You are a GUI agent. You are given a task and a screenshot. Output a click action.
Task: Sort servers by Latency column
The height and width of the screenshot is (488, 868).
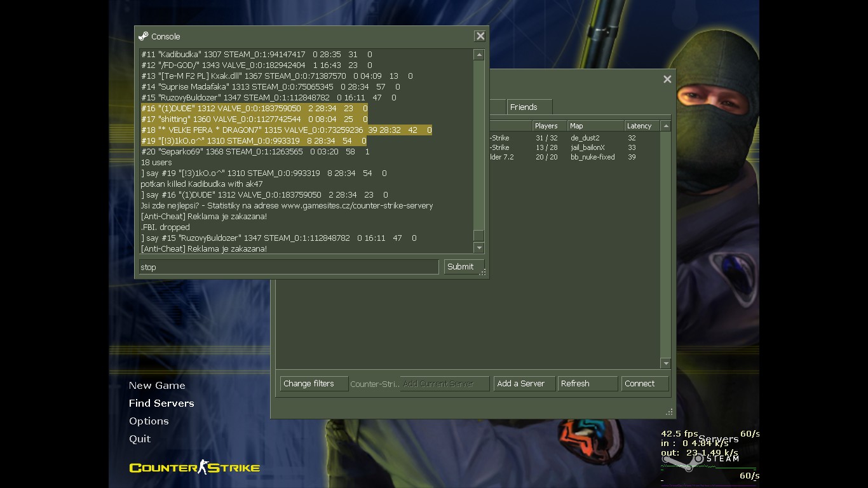click(642, 126)
